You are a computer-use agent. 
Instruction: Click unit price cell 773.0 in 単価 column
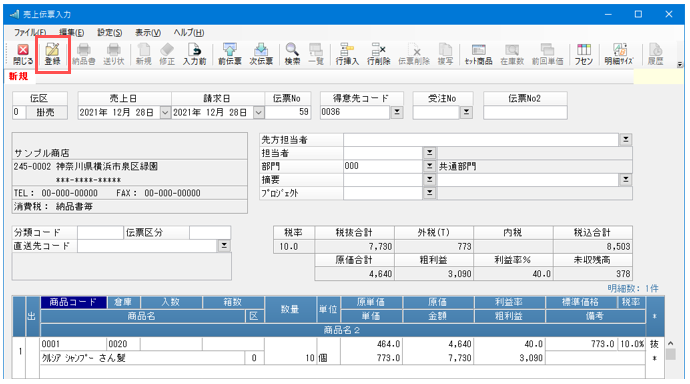371,358
